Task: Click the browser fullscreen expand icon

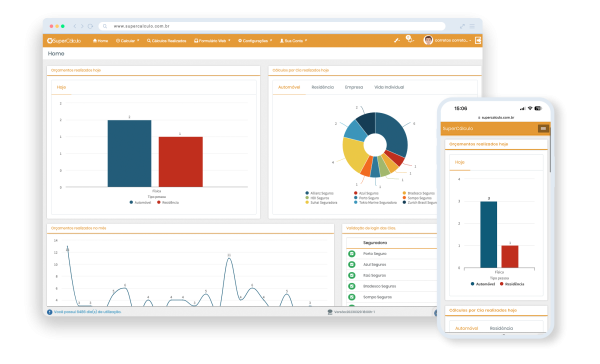Action: point(462,26)
